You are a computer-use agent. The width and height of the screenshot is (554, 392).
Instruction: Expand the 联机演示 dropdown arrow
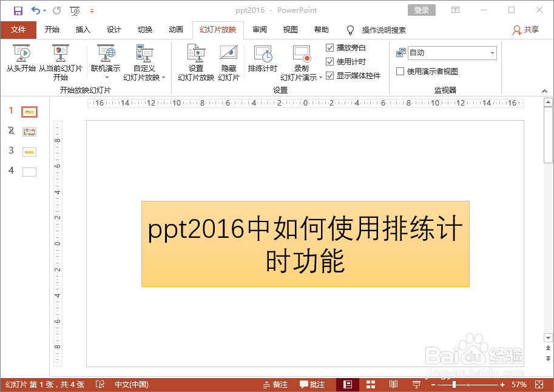(x=107, y=78)
